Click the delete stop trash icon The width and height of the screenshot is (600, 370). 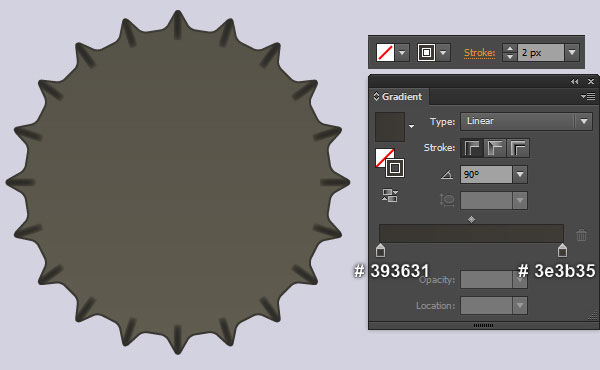(581, 235)
